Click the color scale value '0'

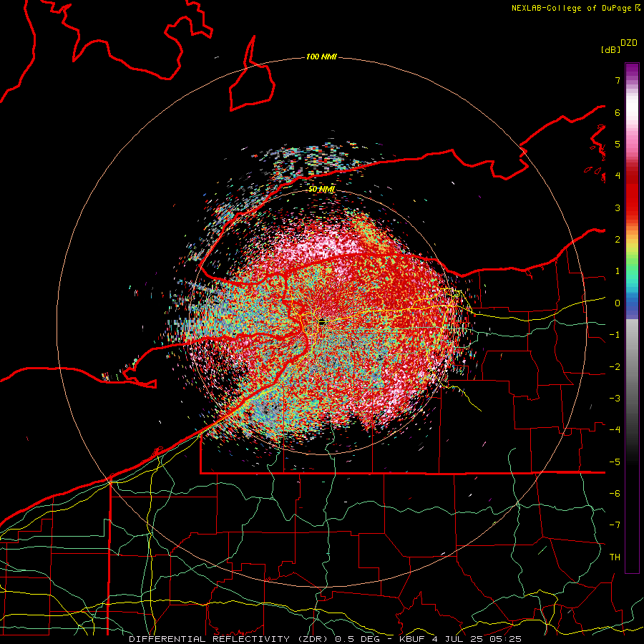[x=618, y=303]
